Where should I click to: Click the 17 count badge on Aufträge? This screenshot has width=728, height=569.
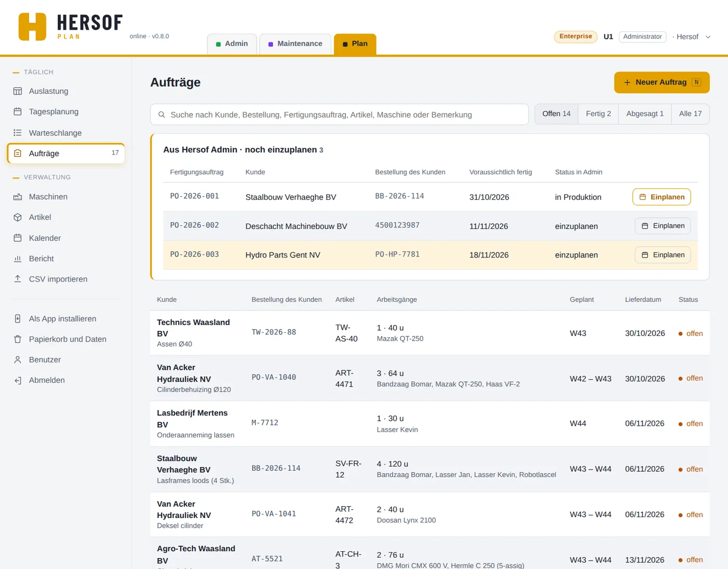[x=115, y=153]
